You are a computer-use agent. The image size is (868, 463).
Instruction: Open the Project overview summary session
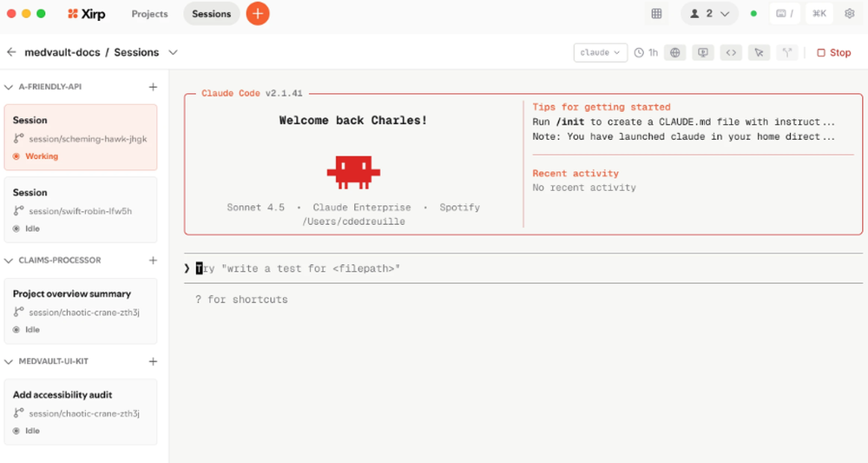coord(81,311)
